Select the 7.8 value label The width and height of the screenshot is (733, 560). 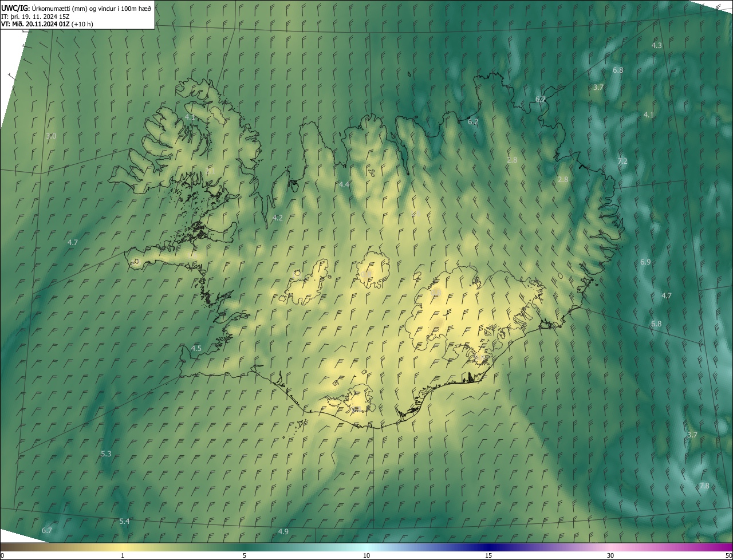point(704,486)
